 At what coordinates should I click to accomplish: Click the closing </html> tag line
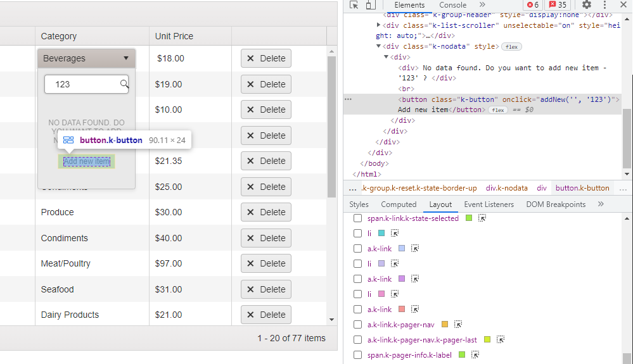(x=367, y=174)
